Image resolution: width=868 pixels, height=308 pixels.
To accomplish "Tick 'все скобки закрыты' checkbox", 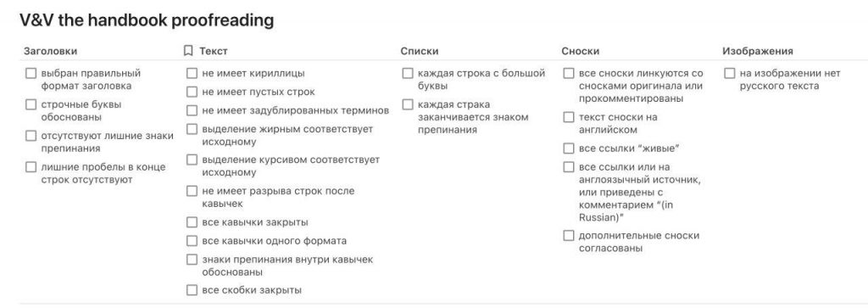I will 192,290.
